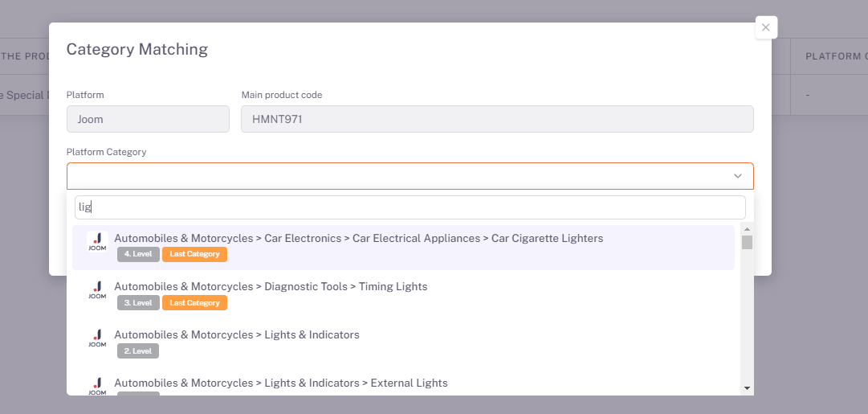Image resolution: width=868 pixels, height=414 pixels.
Task: Choose Diagnostic Tools > Timing Lights option
Action: (271, 287)
